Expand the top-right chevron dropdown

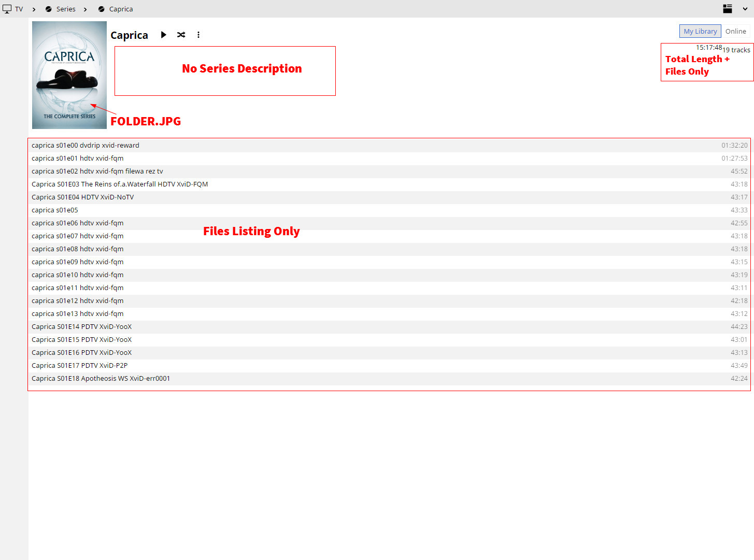[745, 9]
